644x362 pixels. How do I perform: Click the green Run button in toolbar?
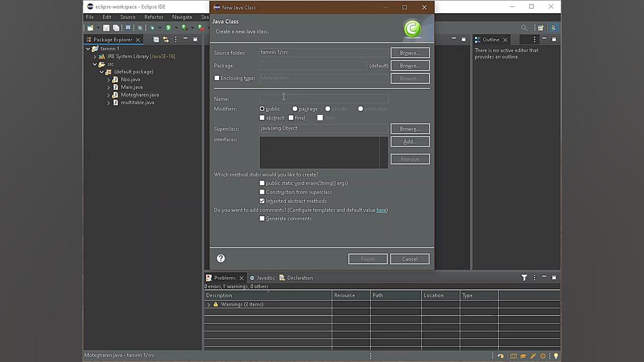point(168,28)
